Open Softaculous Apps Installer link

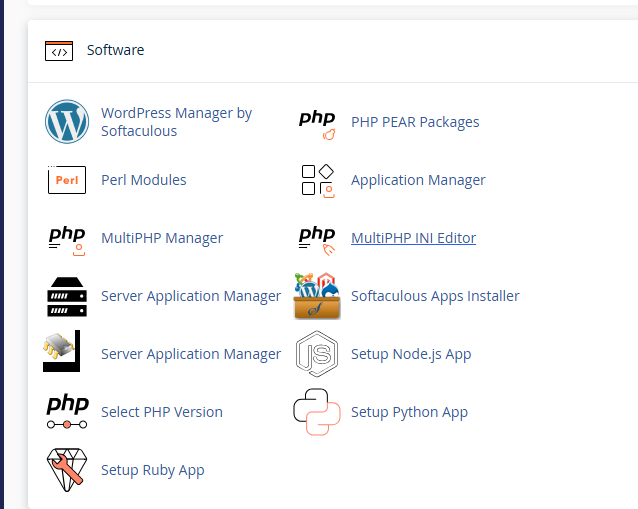tap(435, 296)
